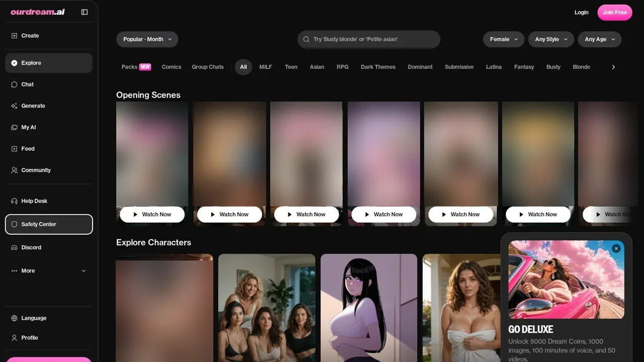Go to the Chat section
Screen dimensions: 644x362
[49, 84]
